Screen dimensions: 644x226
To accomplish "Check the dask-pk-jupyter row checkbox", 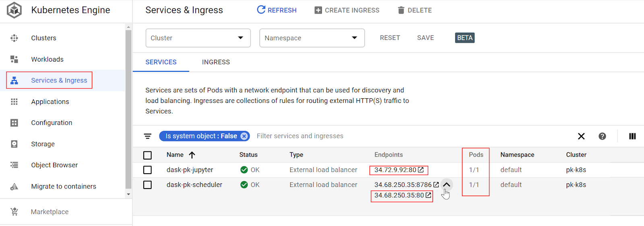I will (148, 170).
